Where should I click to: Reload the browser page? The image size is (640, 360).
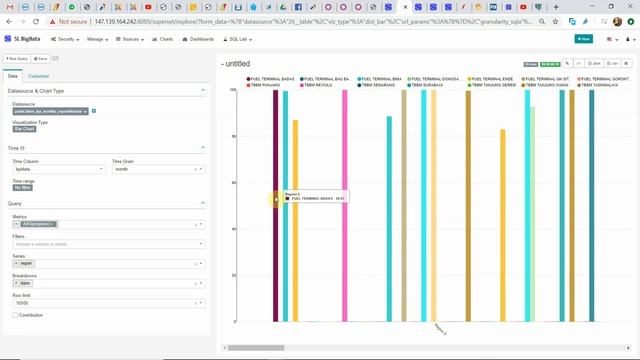coord(36,22)
